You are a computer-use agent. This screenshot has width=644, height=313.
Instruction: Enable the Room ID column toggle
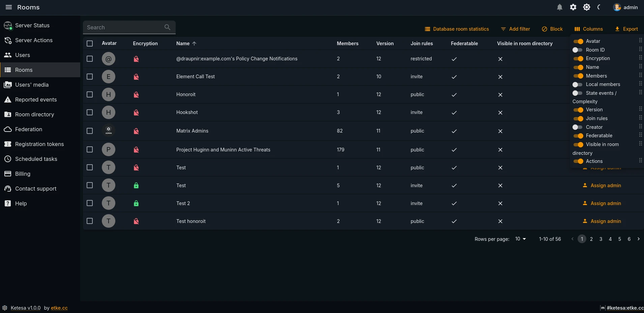pos(578,50)
